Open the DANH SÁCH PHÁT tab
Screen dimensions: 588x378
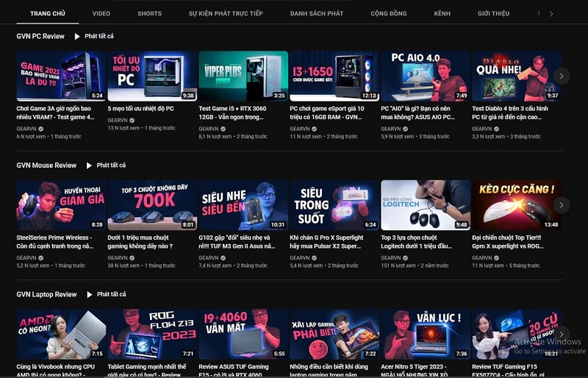(317, 13)
